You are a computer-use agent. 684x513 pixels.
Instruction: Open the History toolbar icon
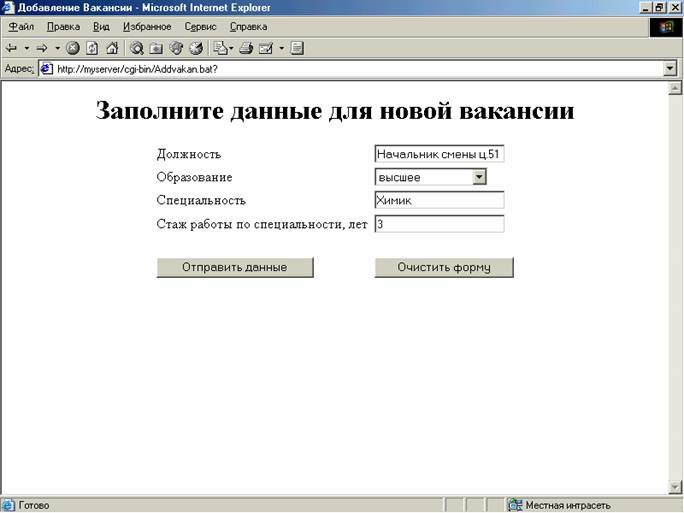(x=196, y=48)
